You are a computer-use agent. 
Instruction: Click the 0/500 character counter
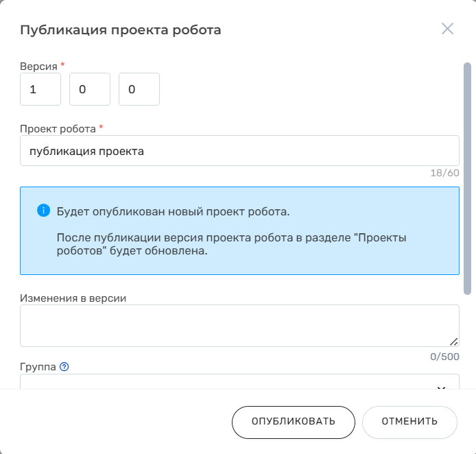pyautogui.click(x=444, y=357)
